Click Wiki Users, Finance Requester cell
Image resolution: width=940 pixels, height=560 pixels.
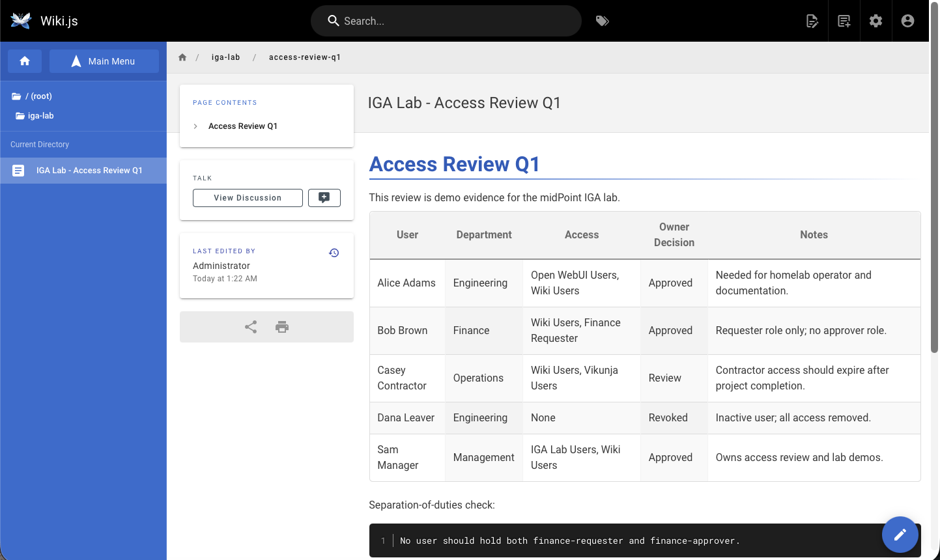(582, 331)
